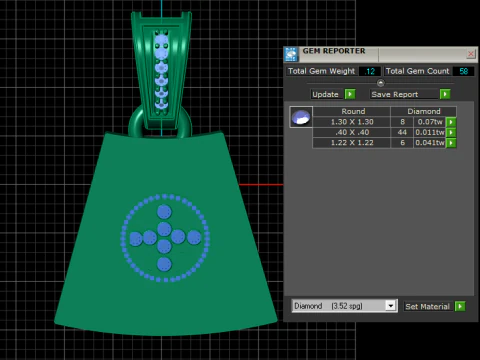The image size is (480, 360).
Task: Collapse panel using the round divider button
Action: 380,83
